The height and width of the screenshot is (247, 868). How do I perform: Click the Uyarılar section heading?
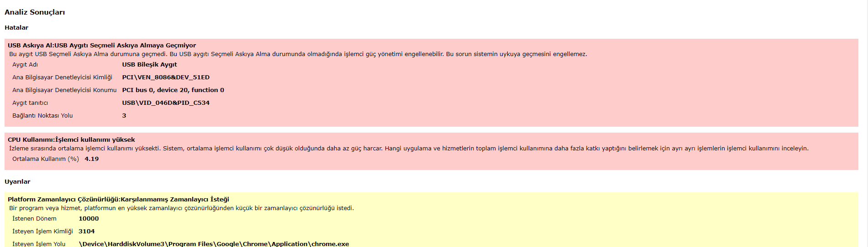point(17,182)
